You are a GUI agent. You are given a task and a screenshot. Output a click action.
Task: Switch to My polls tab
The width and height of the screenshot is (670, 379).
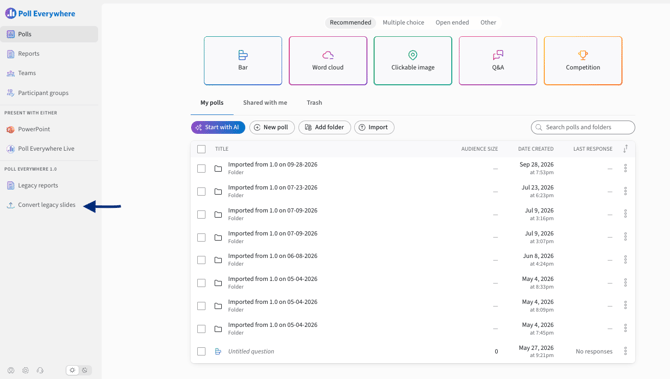(x=212, y=103)
